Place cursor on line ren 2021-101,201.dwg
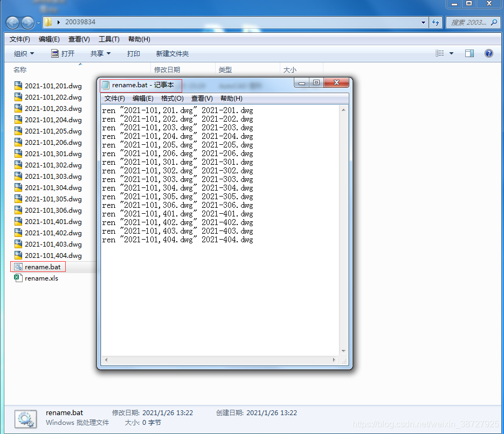 [177, 110]
